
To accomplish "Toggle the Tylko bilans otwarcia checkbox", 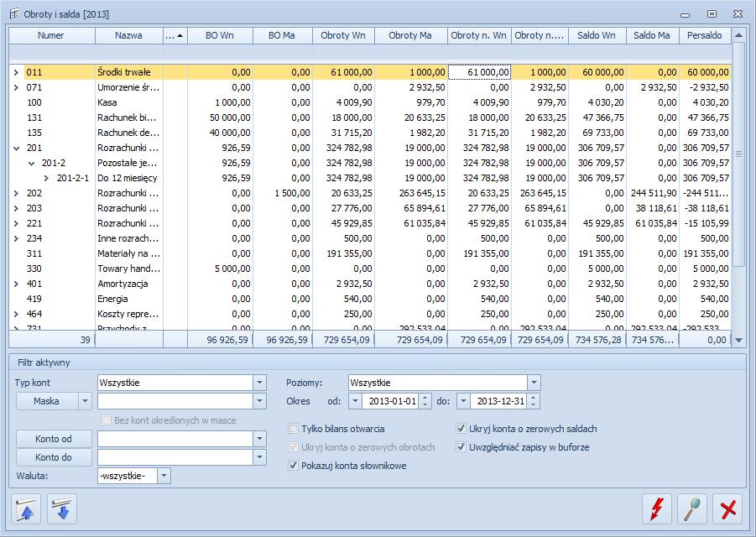I will point(293,429).
